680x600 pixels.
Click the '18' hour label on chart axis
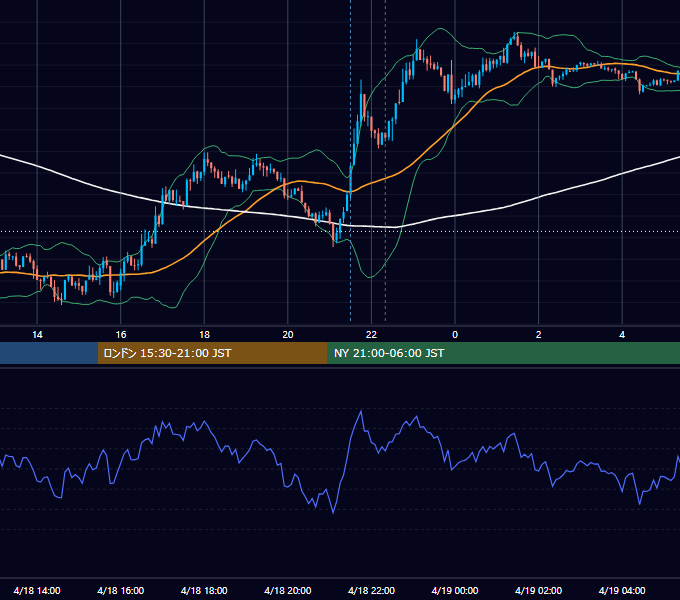tap(204, 335)
